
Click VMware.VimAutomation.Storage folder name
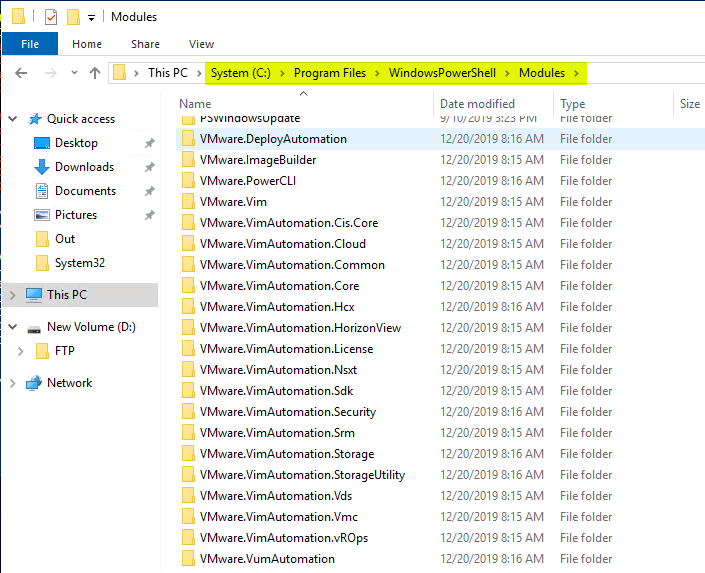287,454
